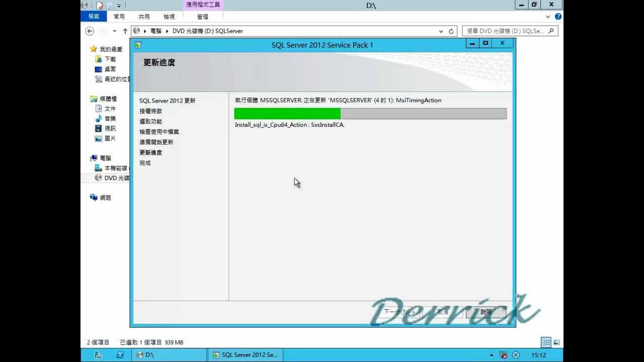
Task: Select the 媒體櫃 libraries node
Action: click(x=103, y=99)
